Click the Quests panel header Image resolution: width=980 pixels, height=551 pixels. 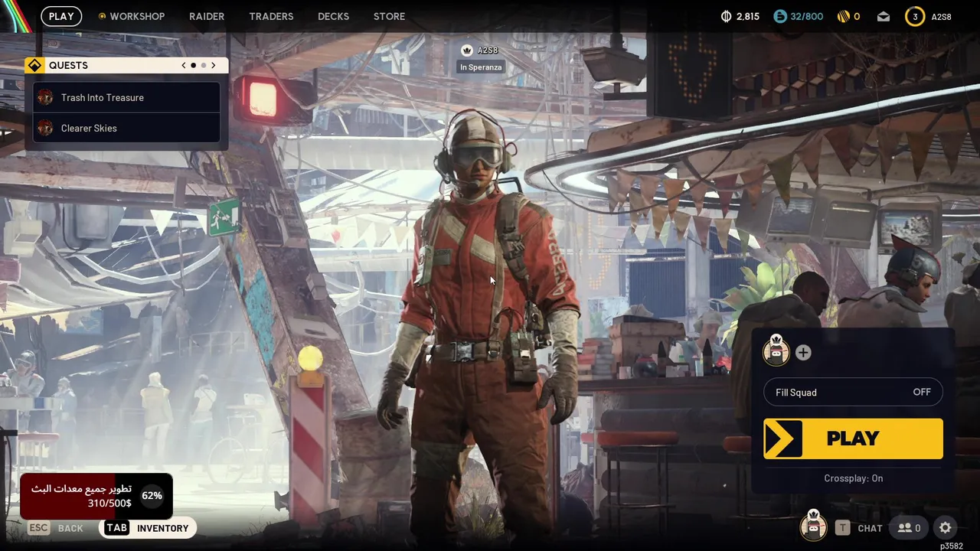[x=126, y=65]
